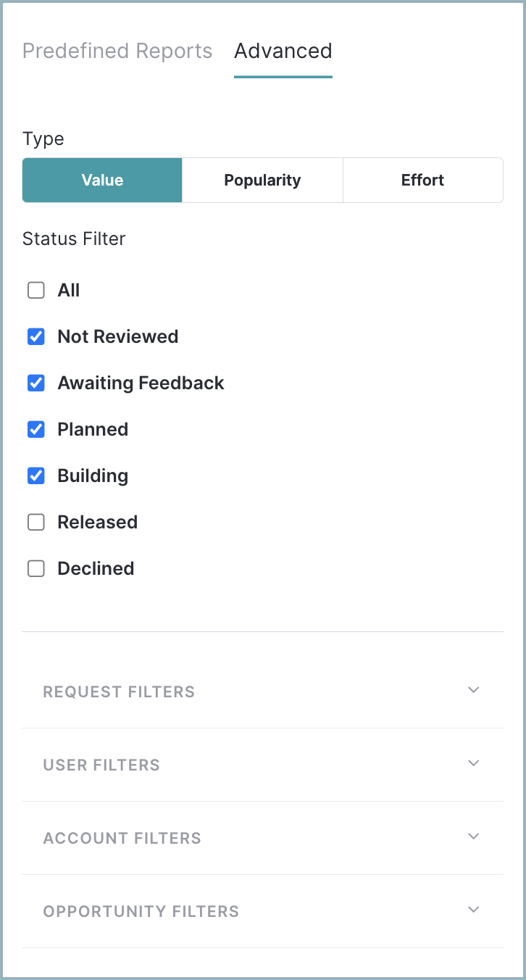Click the OPPORTUNITY FILTERS heading text

click(141, 912)
